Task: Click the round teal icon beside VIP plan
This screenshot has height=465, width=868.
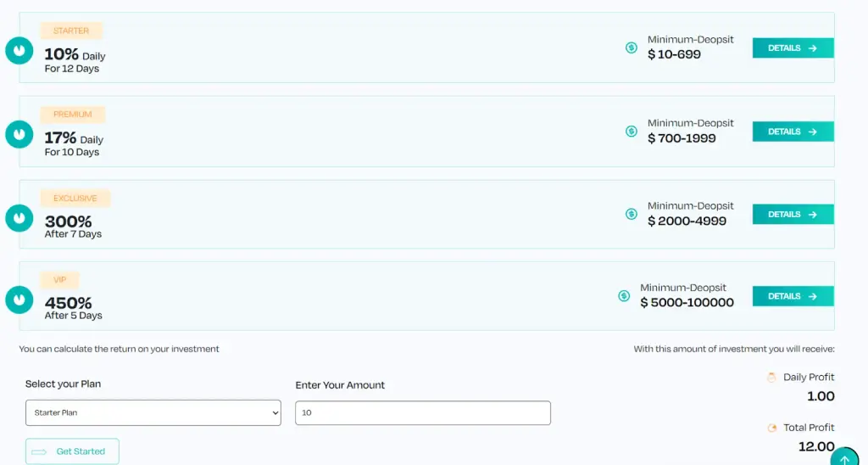Action: click(x=19, y=300)
